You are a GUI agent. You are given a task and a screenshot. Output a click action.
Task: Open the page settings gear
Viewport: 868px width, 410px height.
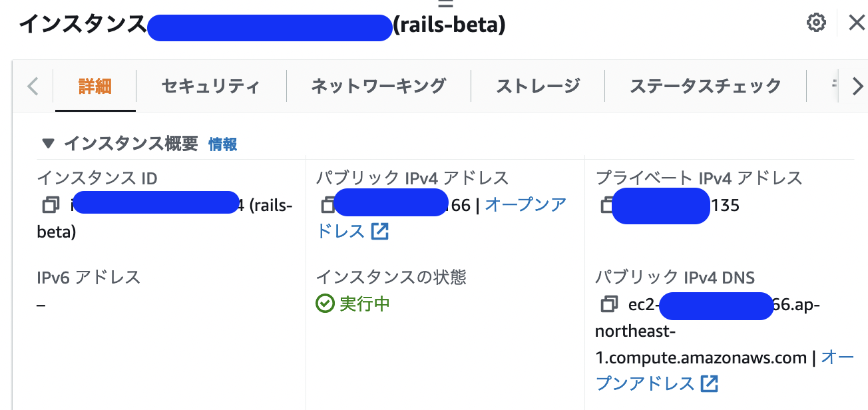click(815, 22)
